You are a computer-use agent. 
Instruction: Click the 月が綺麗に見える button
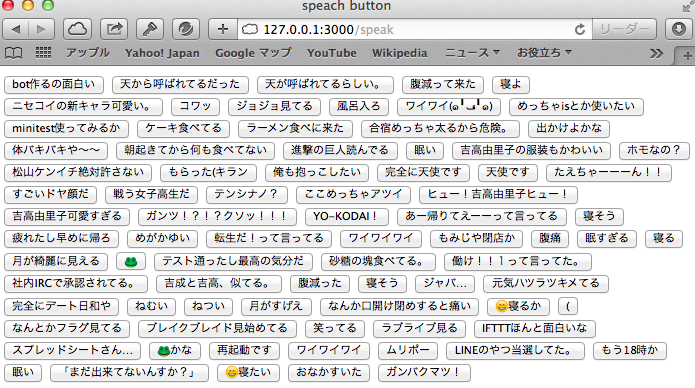pos(56,262)
